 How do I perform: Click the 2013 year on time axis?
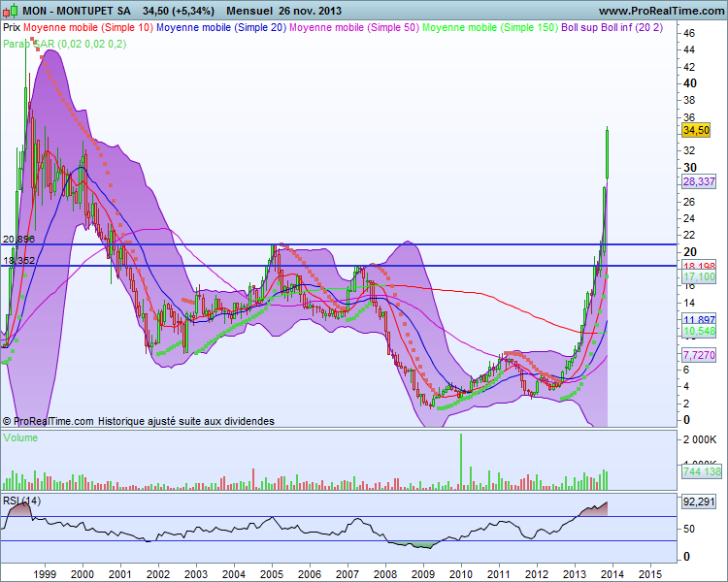click(x=575, y=574)
